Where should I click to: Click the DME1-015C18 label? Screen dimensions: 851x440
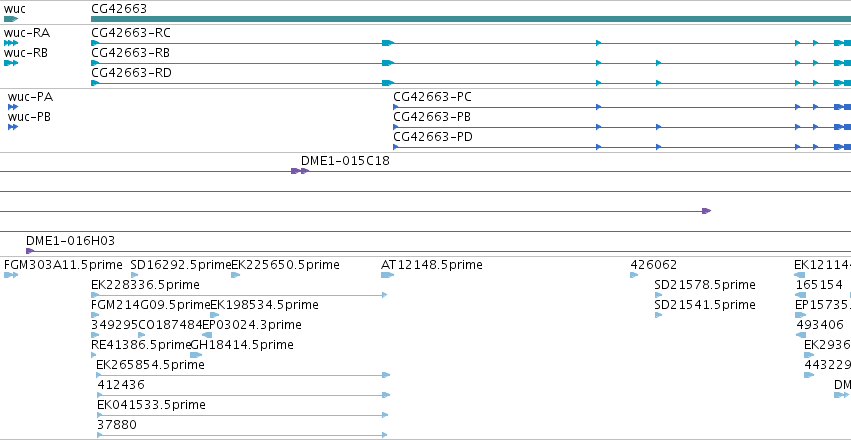tap(345, 161)
